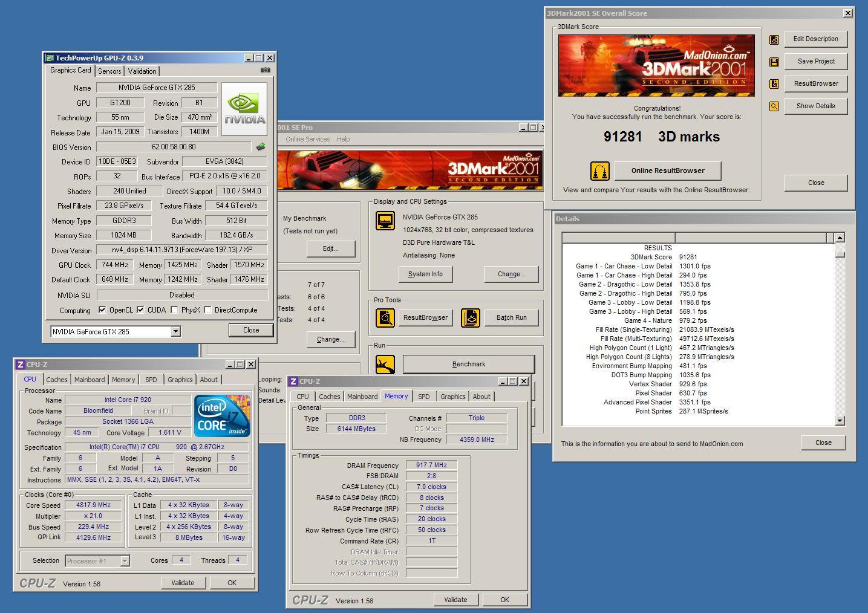Click the Core Speed value 4817.9 MHz
Screen dimensions: 868x613
click(x=93, y=505)
